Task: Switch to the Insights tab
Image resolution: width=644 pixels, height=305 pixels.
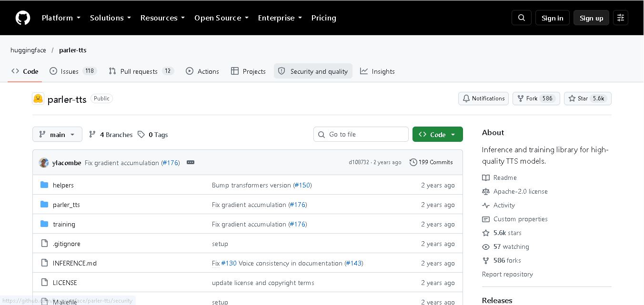Action: (377, 71)
